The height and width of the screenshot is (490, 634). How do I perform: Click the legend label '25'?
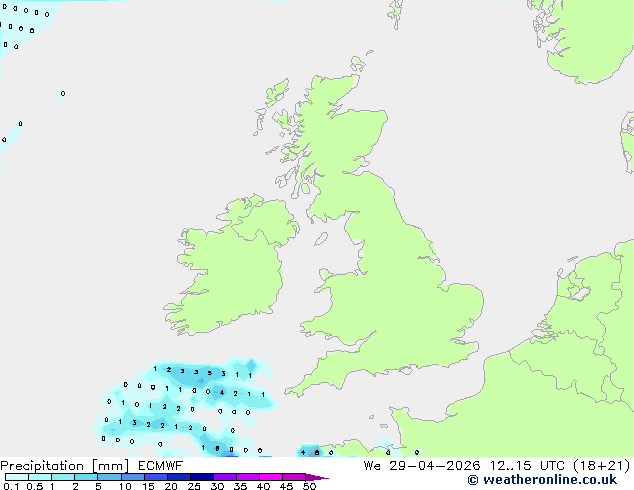(x=194, y=486)
